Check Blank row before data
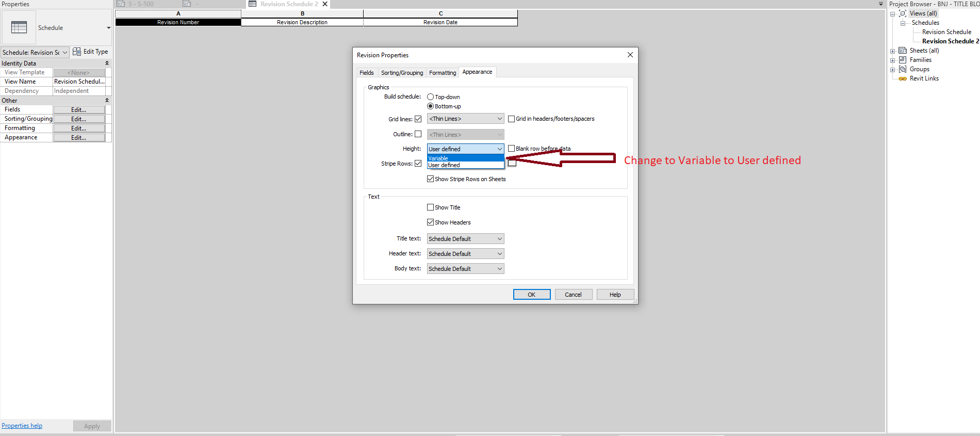Screen dimensions: 980x436 click(x=511, y=149)
